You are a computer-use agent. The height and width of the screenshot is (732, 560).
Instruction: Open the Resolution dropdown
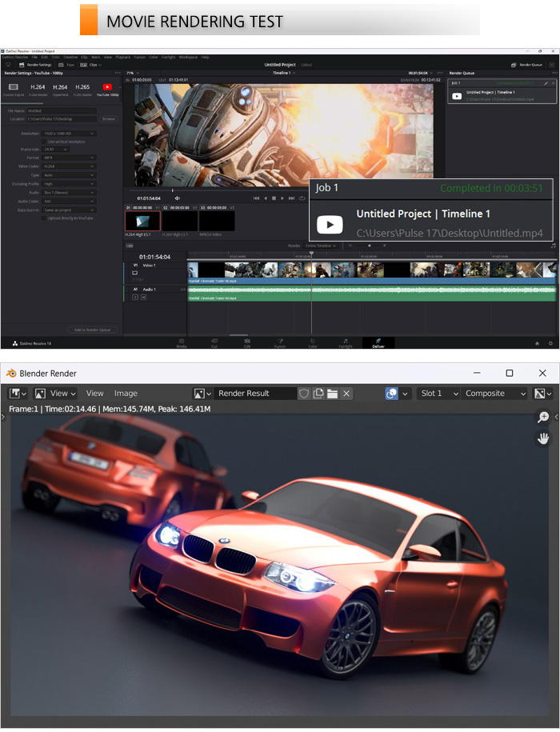[70, 134]
